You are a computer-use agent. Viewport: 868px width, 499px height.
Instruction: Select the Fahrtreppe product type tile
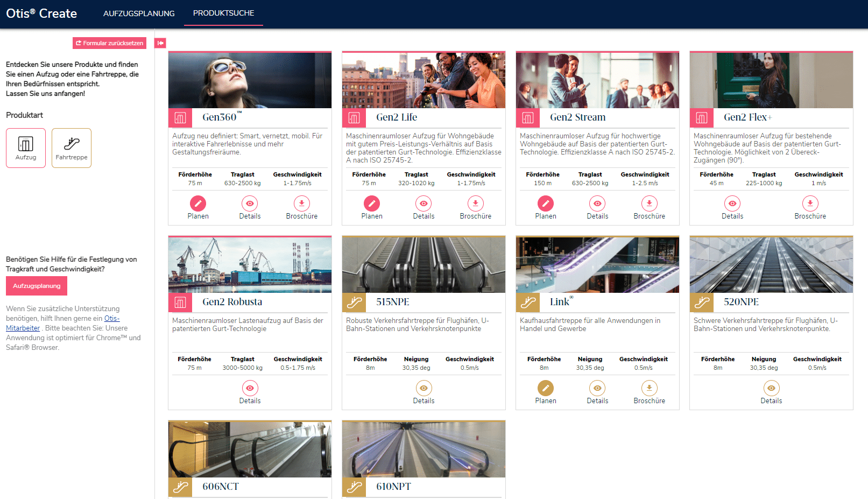(x=72, y=148)
